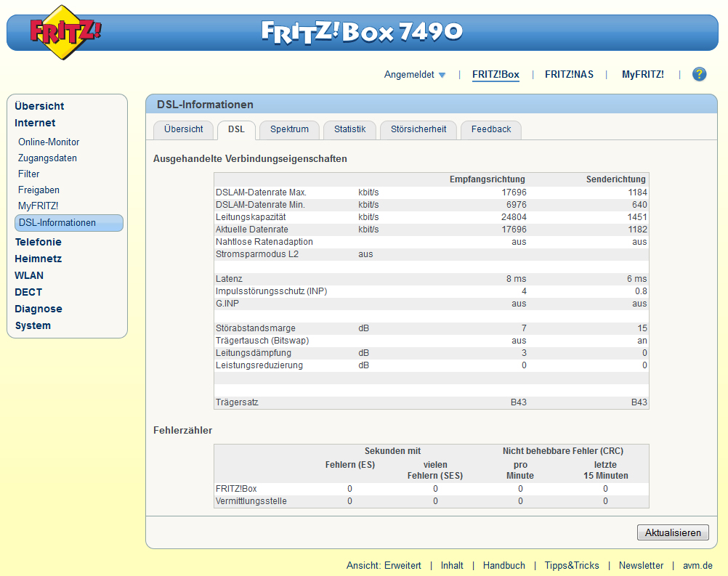
Task: Open Übersicht in the left sidebar
Action: point(39,106)
